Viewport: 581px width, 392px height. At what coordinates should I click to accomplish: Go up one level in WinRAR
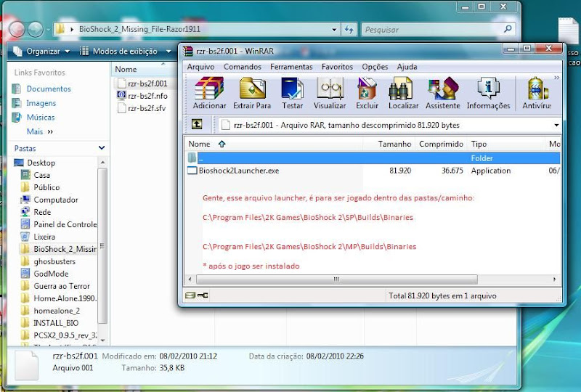197,124
